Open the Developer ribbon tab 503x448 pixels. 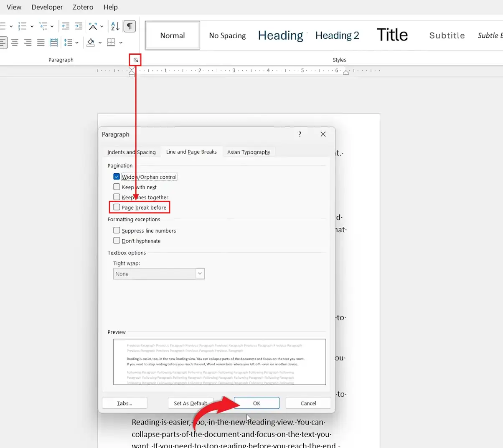(x=47, y=7)
